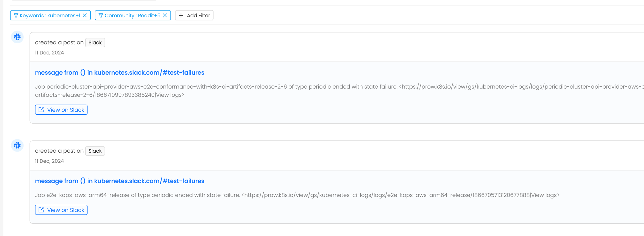The image size is (644, 236).
Task: Click the plus icon beside Add Filter
Action: click(x=181, y=15)
